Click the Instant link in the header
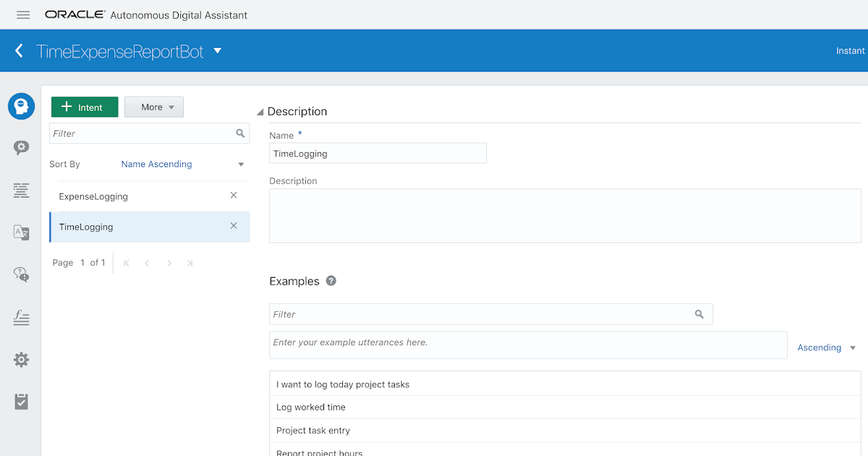The width and height of the screenshot is (868, 456). [850, 51]
